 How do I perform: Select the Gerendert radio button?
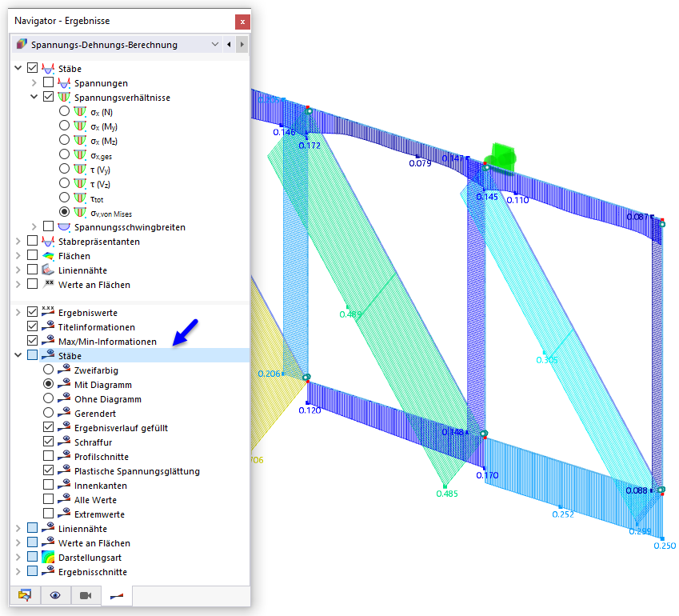click(48, 412)
